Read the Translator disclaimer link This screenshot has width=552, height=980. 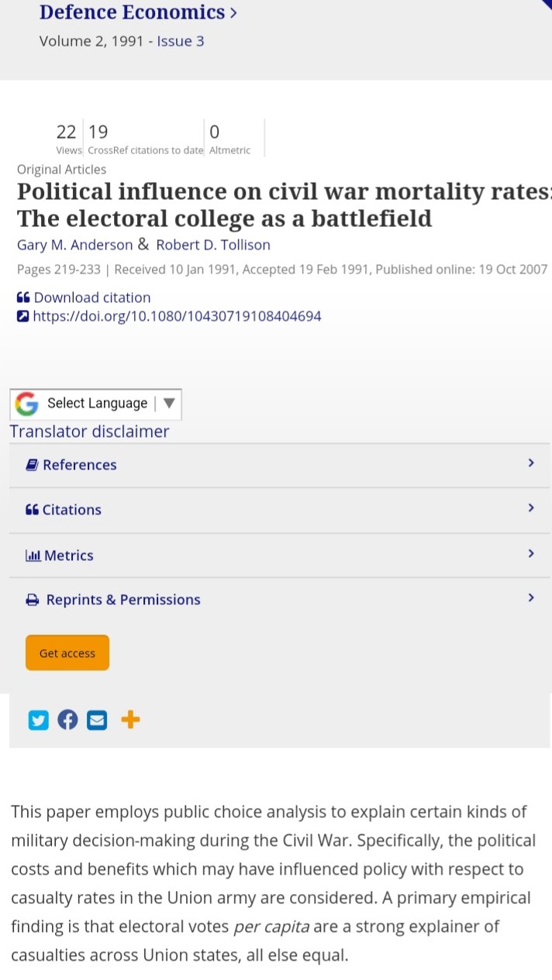(89, 432)
